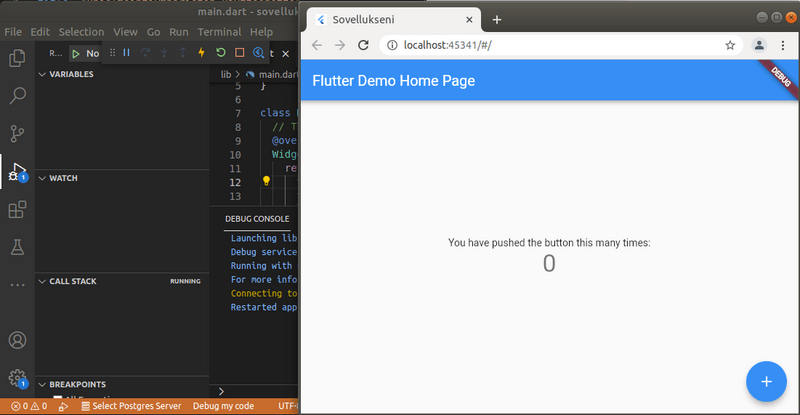Open a new browser tab
This screenshot has height=415, width=800.
[x=497, y=19]
